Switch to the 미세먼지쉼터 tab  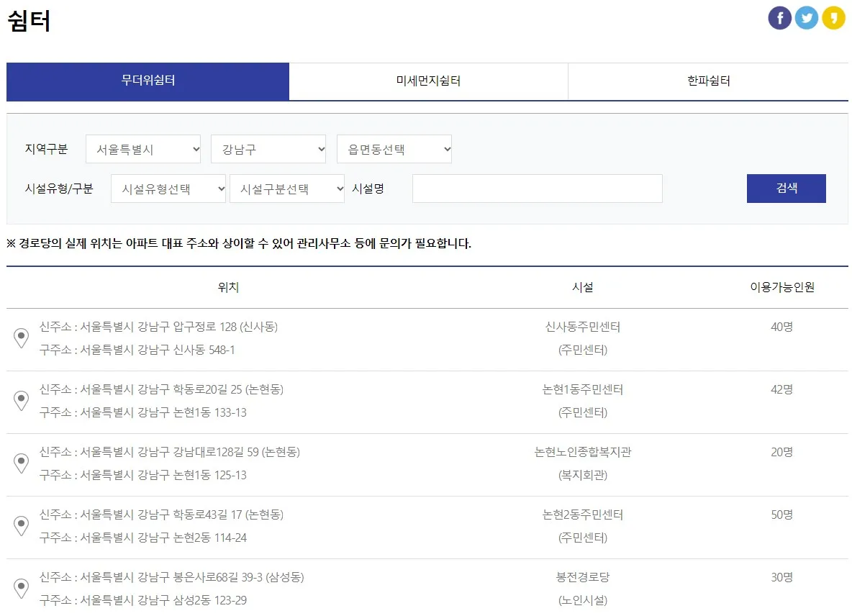click(428, 81)
